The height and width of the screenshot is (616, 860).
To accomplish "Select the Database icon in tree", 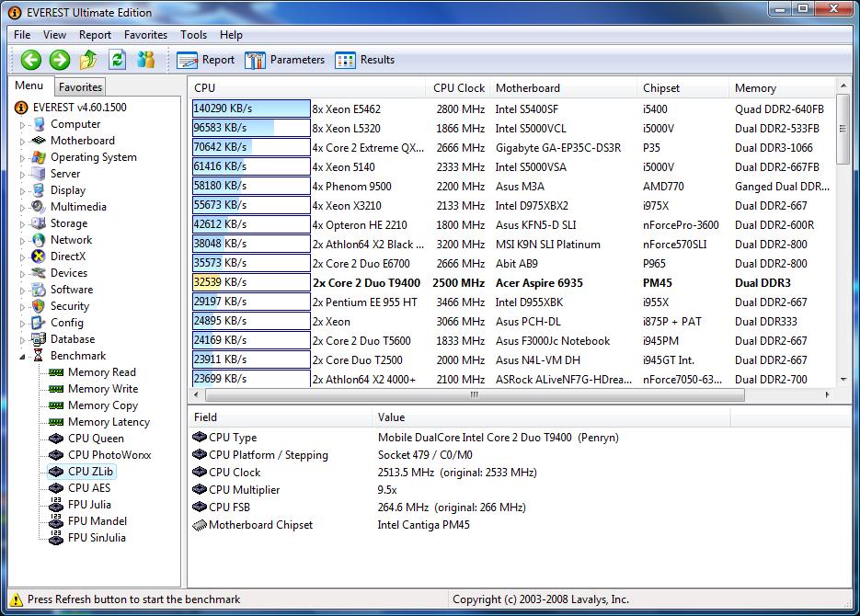I will [x=38, y=339].
